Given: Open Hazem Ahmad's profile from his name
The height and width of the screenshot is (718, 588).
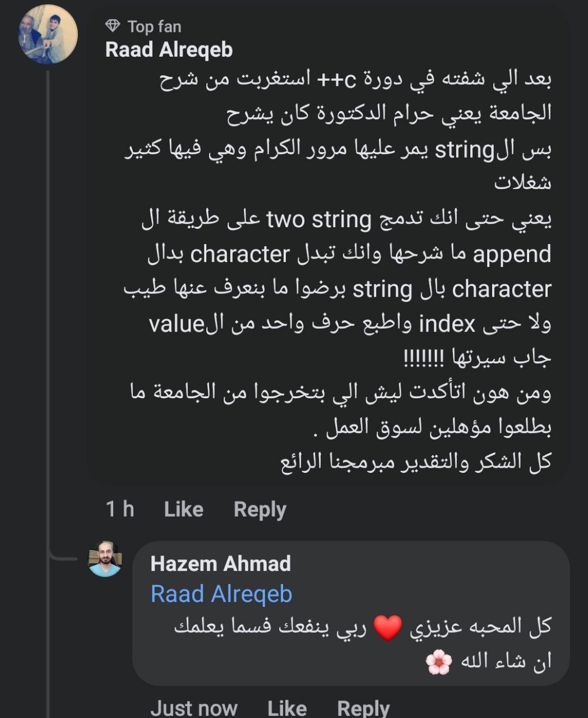Looking at the screenshot, I should point(220,563).
